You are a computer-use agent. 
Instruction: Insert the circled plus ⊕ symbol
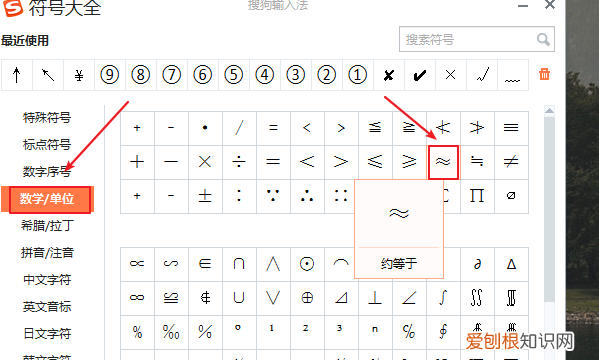(307, 298)
